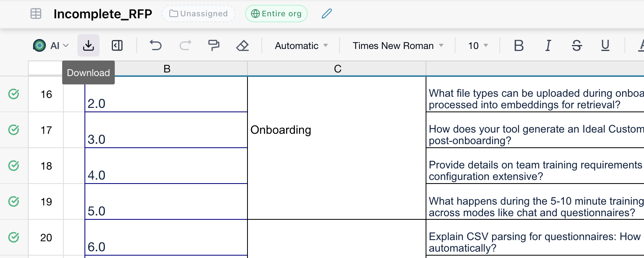Select row 17 header
644x258 pixels.
point(46,130)
